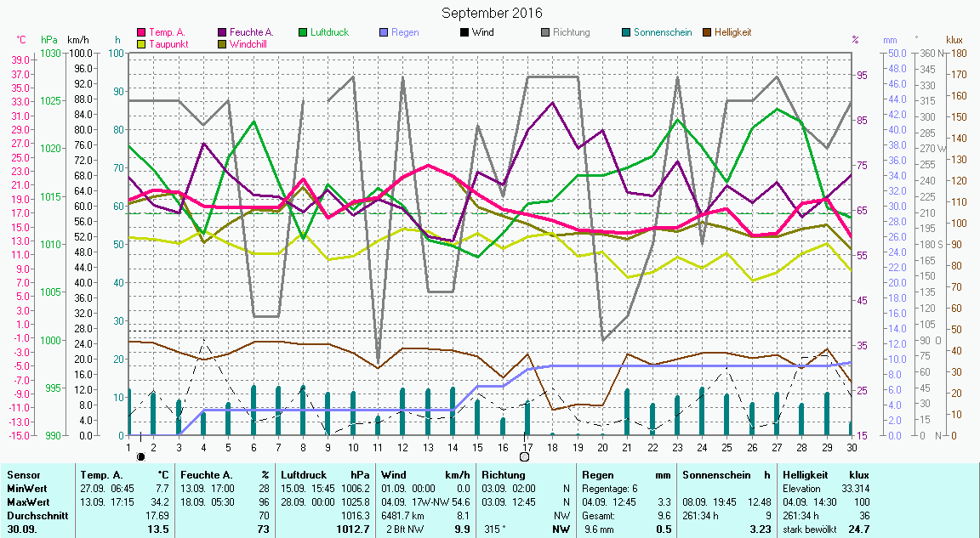The height and width of the screenshot is (538, 980).
Task: Click the Regentage: 6 table entry
Action: [609, 489]
